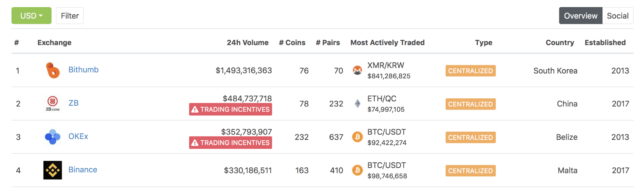Click the Belize country cell
The height and width of the screenshot is (188, 644).
point(567,137)
